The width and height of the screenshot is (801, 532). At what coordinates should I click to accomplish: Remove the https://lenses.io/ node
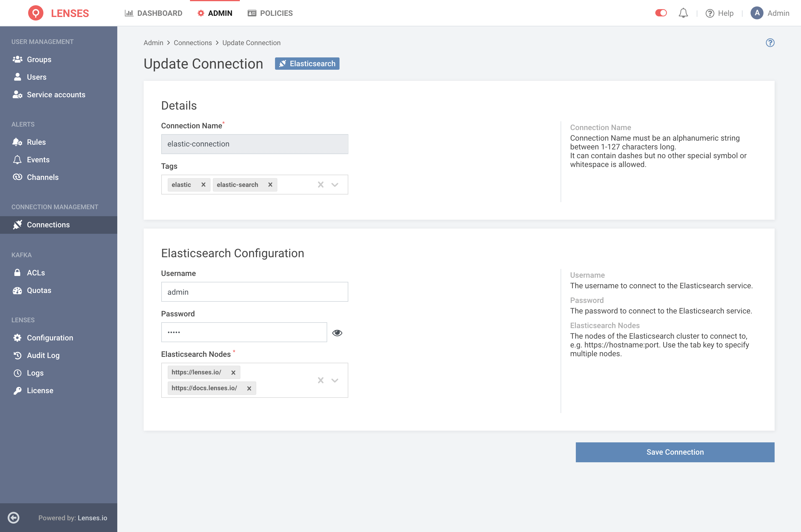coord(233,373)
